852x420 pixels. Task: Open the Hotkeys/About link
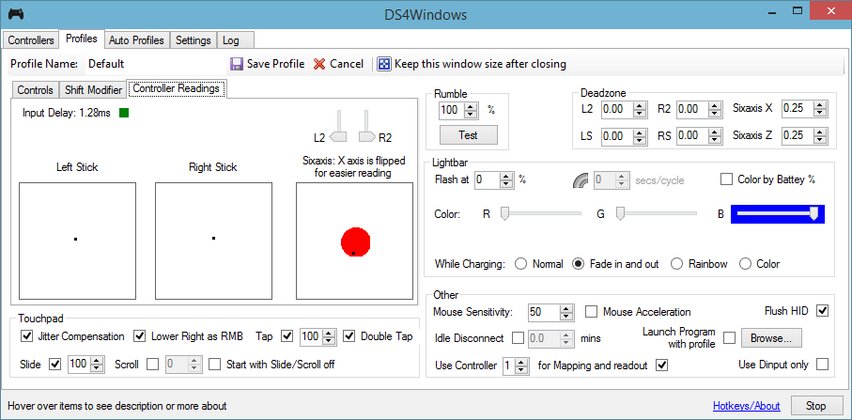click(746, 406)
